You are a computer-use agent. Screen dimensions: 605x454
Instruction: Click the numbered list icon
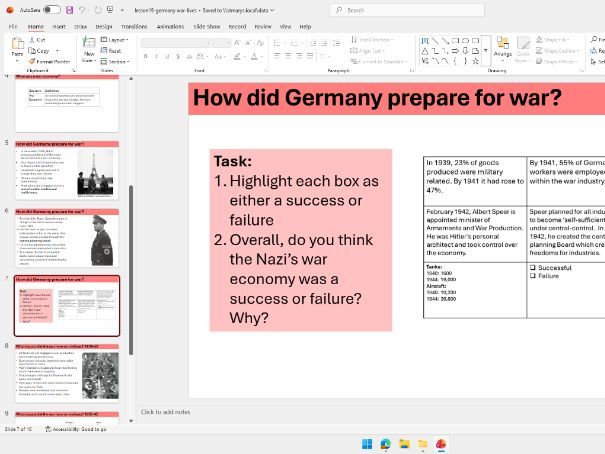296,43
